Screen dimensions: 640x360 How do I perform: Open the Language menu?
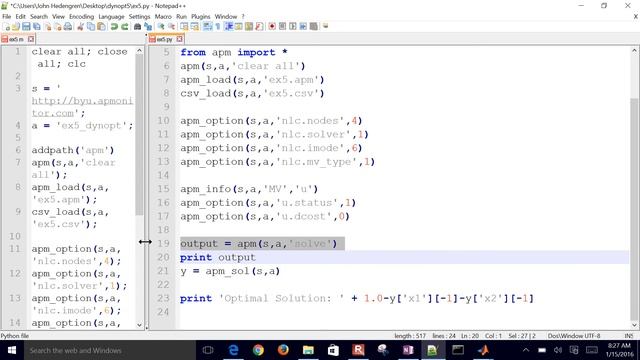tap(111, 16)
